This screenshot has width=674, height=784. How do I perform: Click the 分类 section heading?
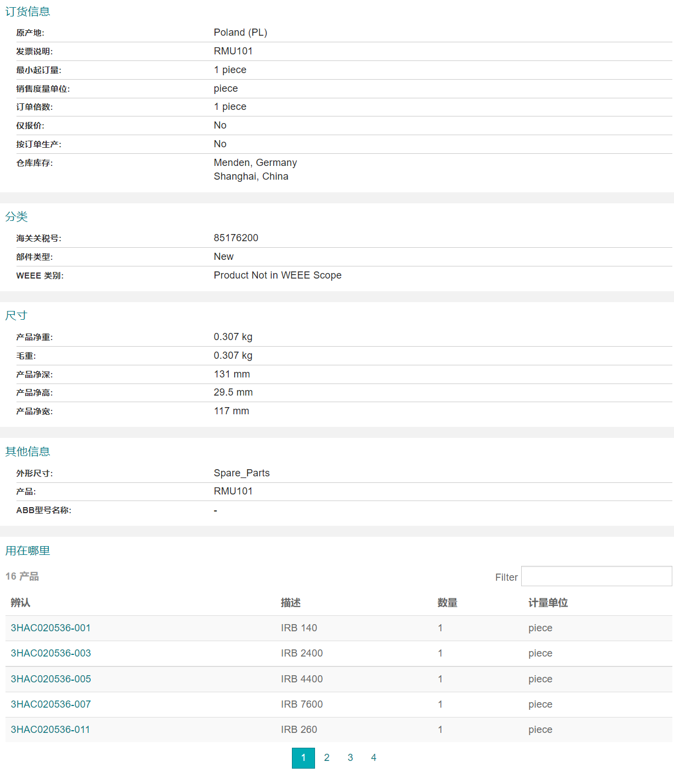(16, 216)
